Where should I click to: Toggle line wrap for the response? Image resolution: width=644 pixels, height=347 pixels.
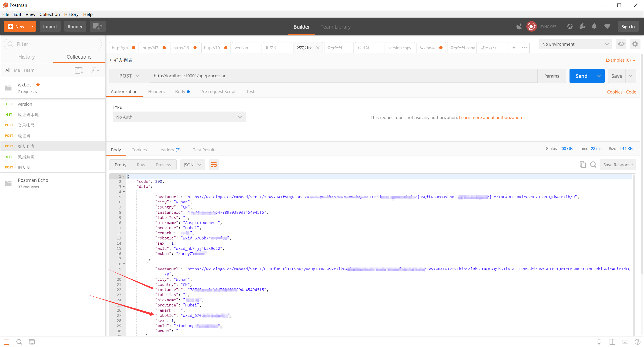coord(214,164)
